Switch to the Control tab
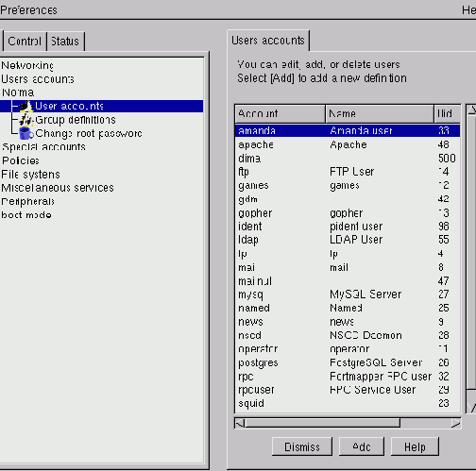 click(25, 42)
